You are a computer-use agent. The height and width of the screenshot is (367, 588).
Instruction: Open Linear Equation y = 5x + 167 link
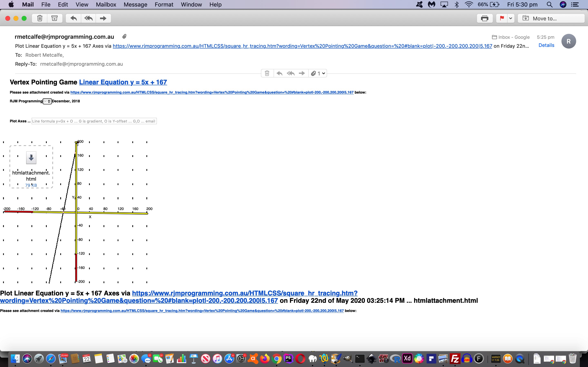point(123,82)
